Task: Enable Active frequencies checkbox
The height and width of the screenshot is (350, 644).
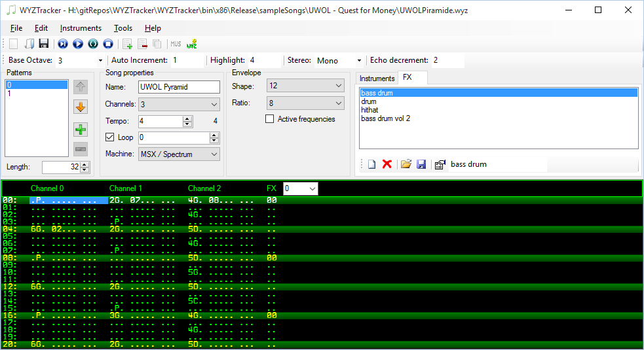Action: (x=269, y=119)
